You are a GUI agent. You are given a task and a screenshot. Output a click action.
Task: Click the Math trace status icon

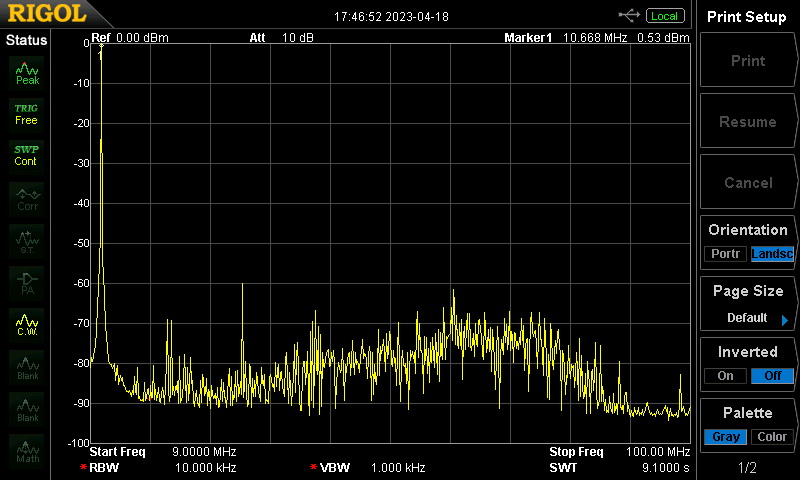click(27, 452)
